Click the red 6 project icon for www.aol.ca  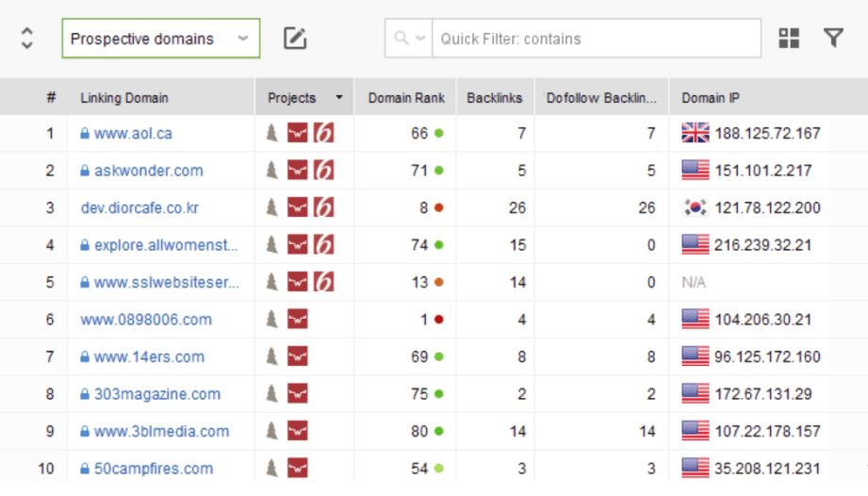point(324,133)
